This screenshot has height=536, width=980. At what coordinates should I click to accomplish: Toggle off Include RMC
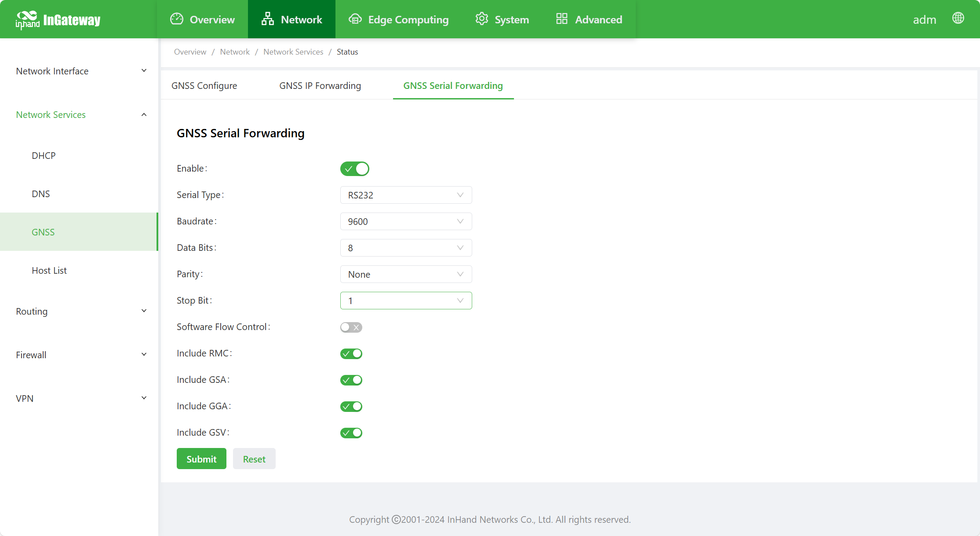351,353
